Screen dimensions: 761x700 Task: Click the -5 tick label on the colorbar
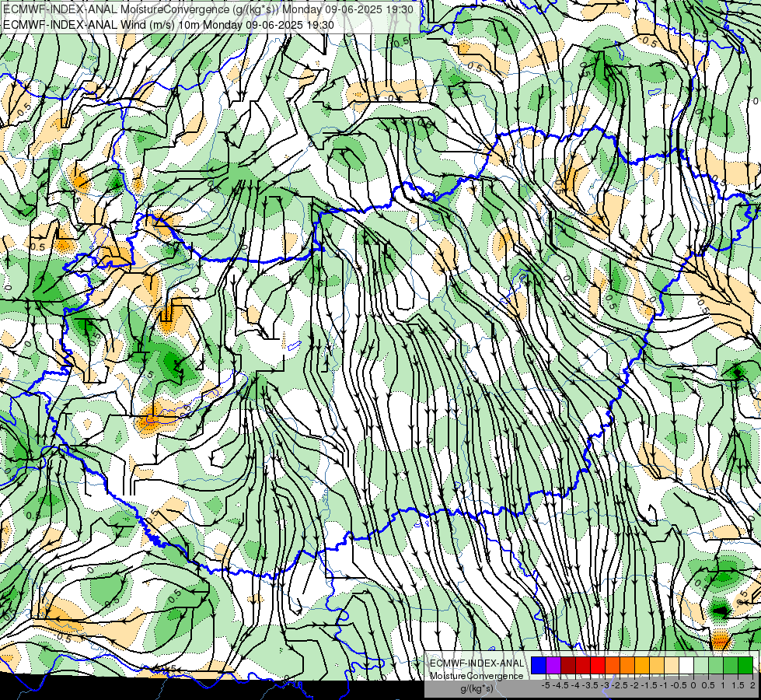tap(546, 685)
